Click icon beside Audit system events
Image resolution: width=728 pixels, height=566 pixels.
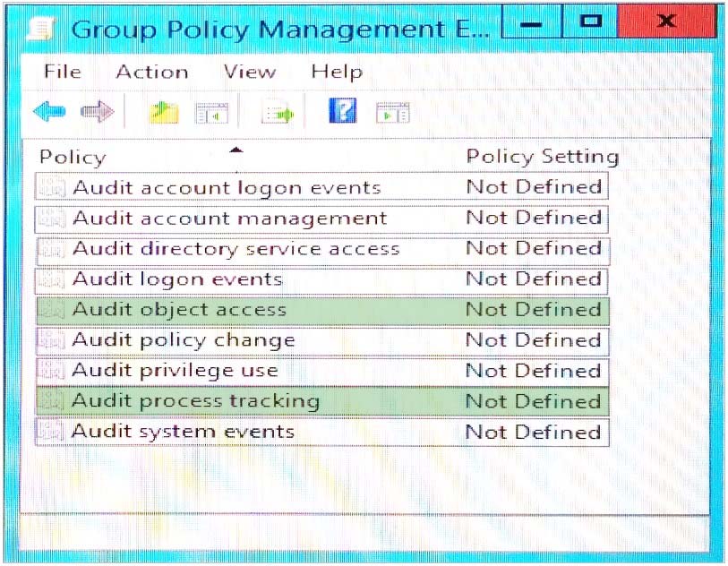point(52,432)
